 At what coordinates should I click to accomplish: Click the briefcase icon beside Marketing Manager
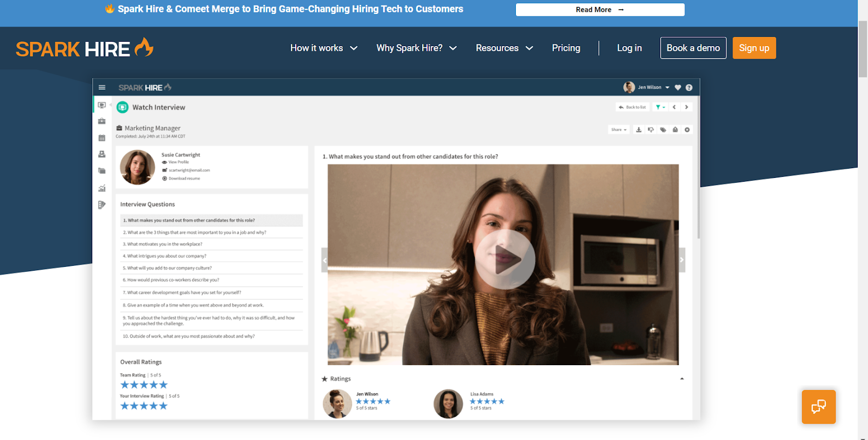click(x=119, y=128)
